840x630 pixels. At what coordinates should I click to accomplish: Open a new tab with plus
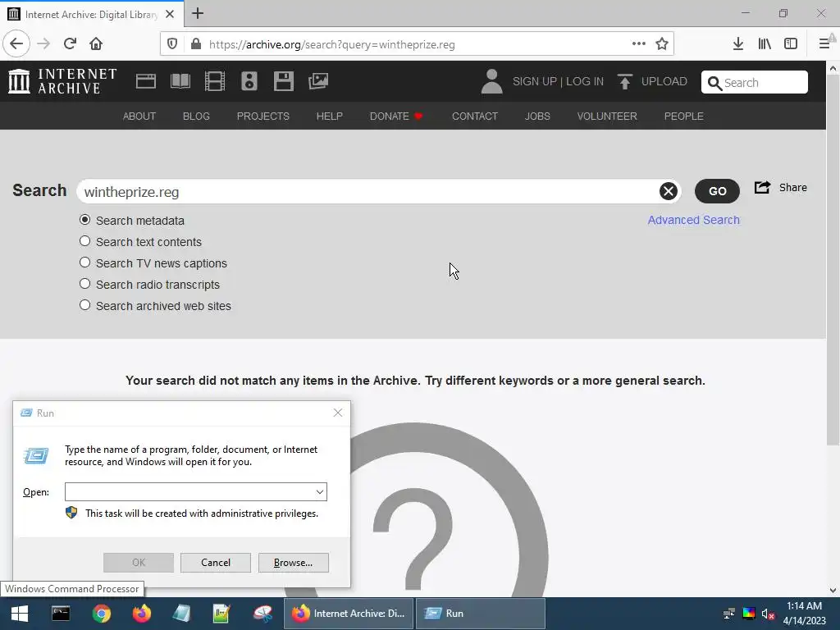click(198, 13)
